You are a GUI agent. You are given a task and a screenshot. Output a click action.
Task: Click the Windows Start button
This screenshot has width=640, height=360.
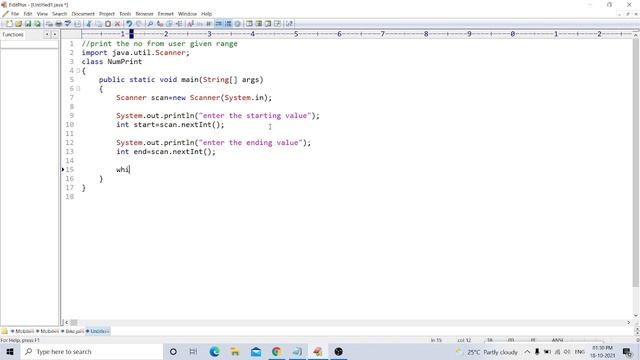pyautogui.click(x=10, y=351)
